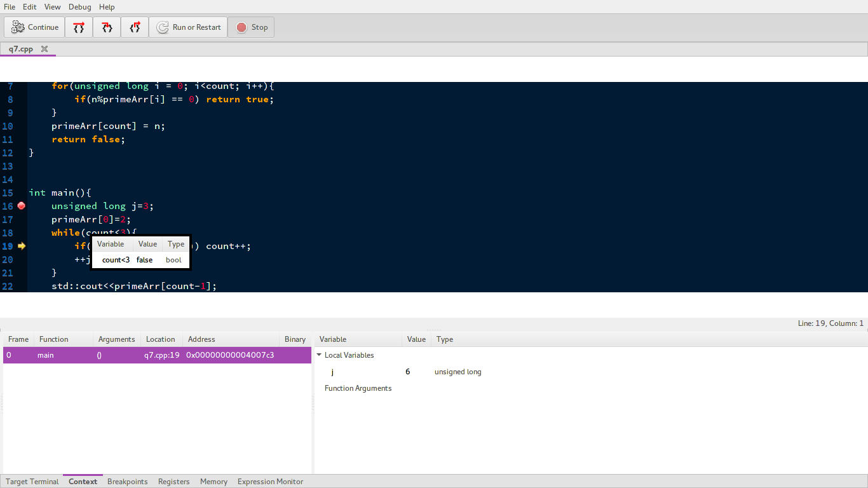Click the 'int main(){' code line
The image size is (868, 488).
60,193
